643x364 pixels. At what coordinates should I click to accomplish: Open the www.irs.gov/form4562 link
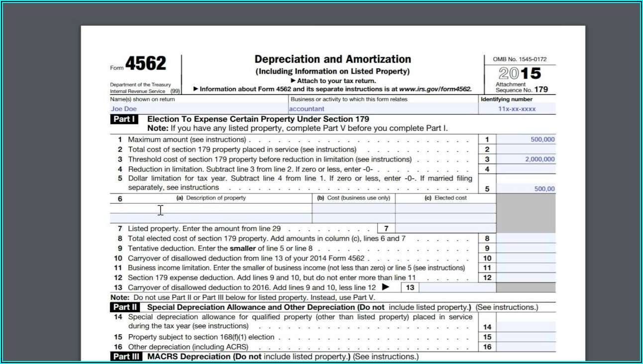pyautogui.click(x=434, y=90)
